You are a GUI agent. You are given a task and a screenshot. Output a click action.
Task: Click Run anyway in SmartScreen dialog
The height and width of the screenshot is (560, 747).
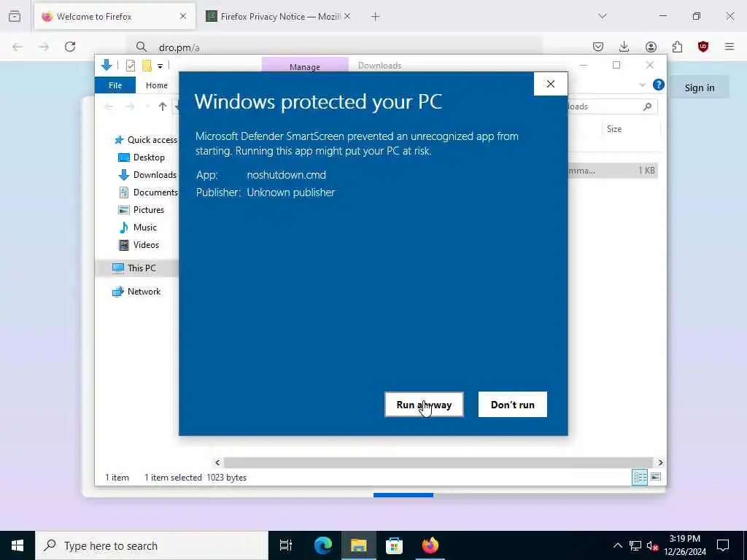click(x=424, y=404)
